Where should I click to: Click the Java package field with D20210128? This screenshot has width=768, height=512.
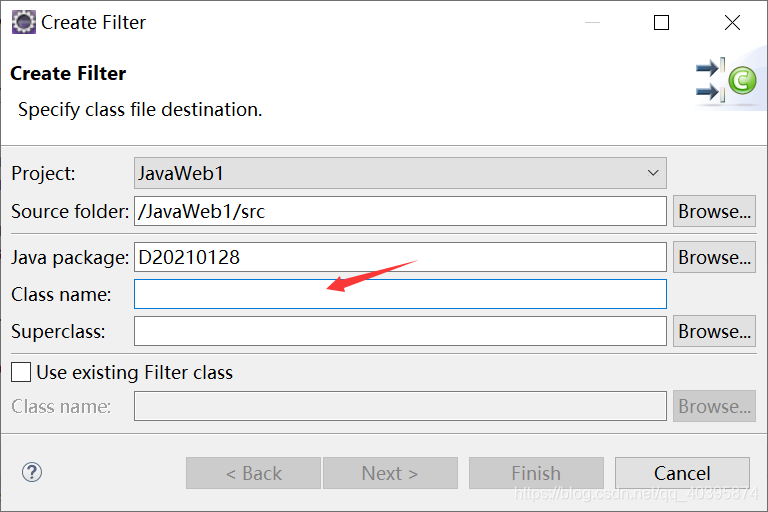tap(400, 257)
